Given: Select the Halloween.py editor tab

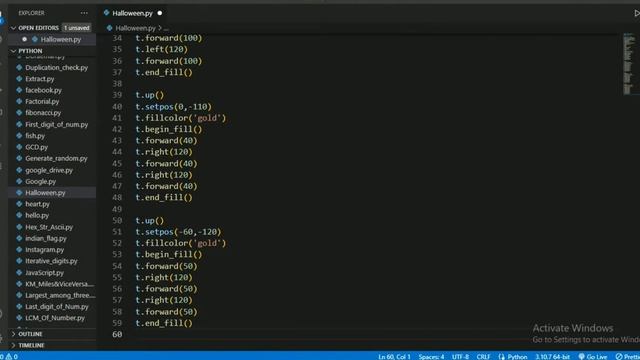Looking at the screenshot, I should coord(132,13).
